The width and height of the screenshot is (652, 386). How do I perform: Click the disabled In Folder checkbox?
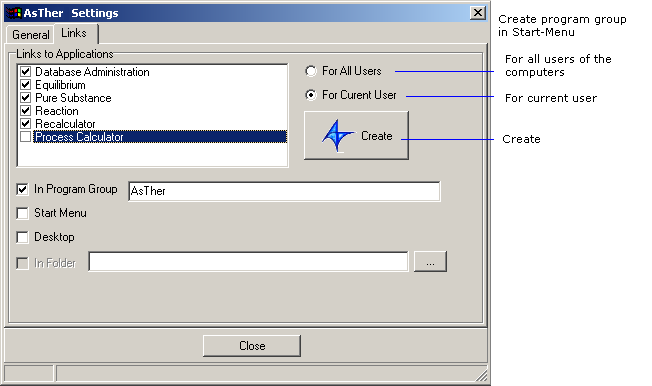(x=22, y=263)
